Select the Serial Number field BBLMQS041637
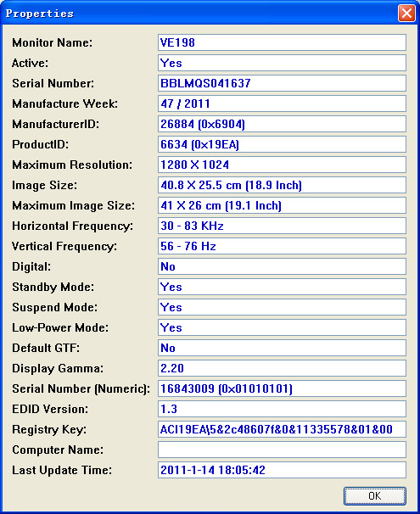This screenshot has width=420, height=514. coord(282,83)
